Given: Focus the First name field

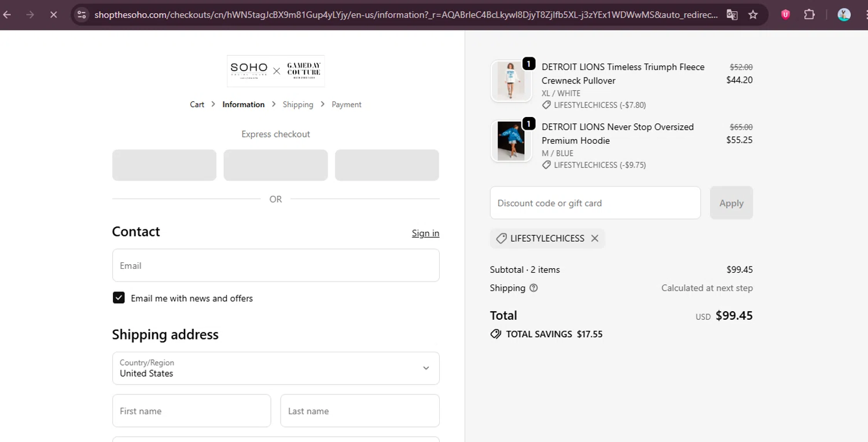Looking at the screenshot, I should (192, 411).
